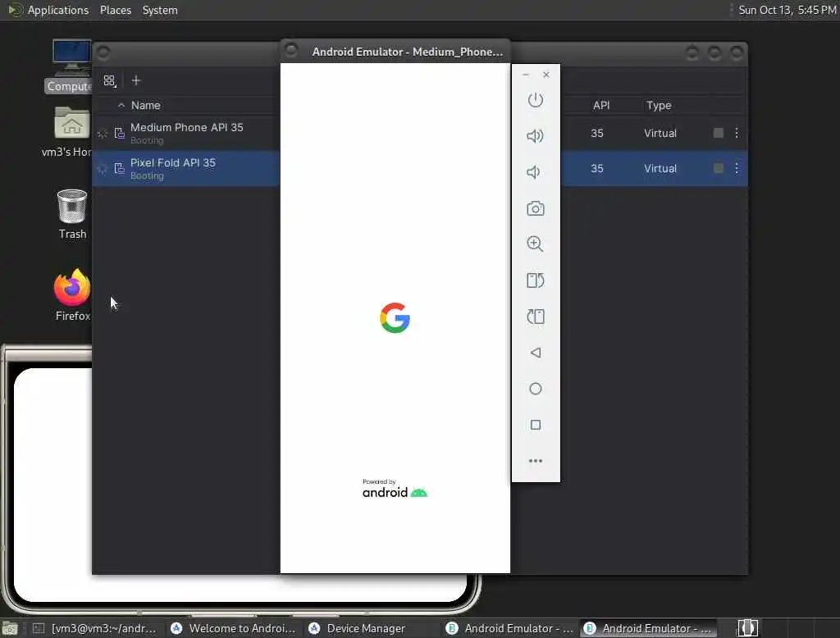840x638 pixels.
Task: Switch to first Android Emulator taskbar entry
Action: [509, 628]
